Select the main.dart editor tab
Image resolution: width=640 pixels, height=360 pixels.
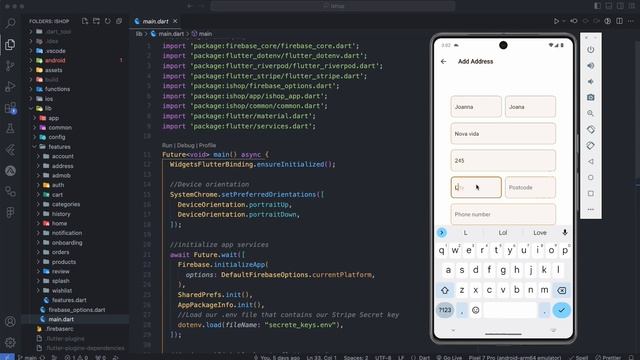pyautogui.click(x=155, y=21)
